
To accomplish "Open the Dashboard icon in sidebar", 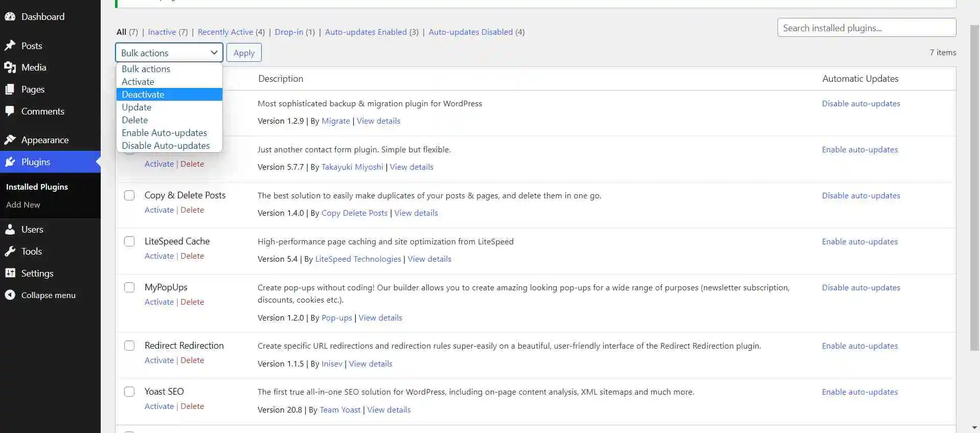I will pyautogui.click(x=10, y=16).
